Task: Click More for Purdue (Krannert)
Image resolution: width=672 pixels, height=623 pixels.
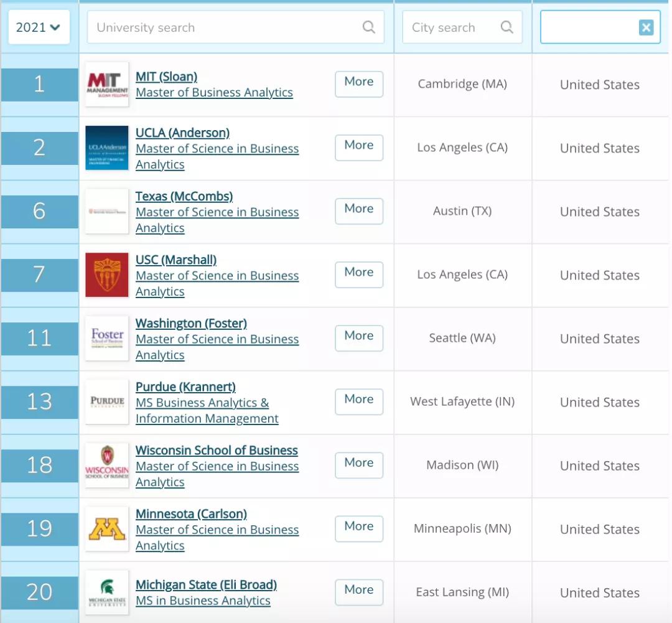Action: 359,401
